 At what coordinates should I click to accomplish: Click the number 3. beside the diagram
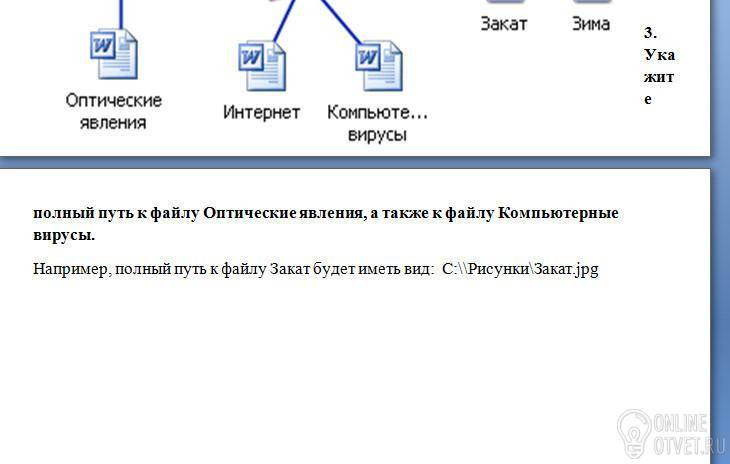[650, 33]
